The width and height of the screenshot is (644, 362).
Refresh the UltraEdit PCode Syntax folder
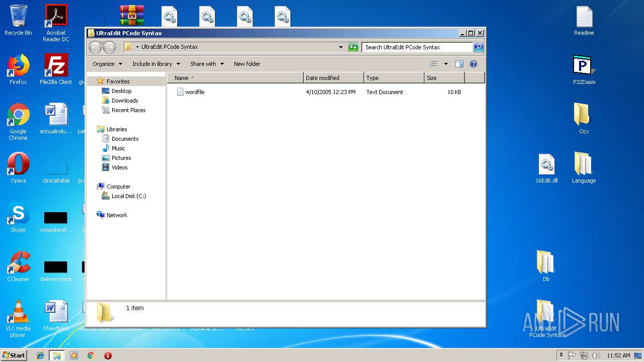point(353,47)
